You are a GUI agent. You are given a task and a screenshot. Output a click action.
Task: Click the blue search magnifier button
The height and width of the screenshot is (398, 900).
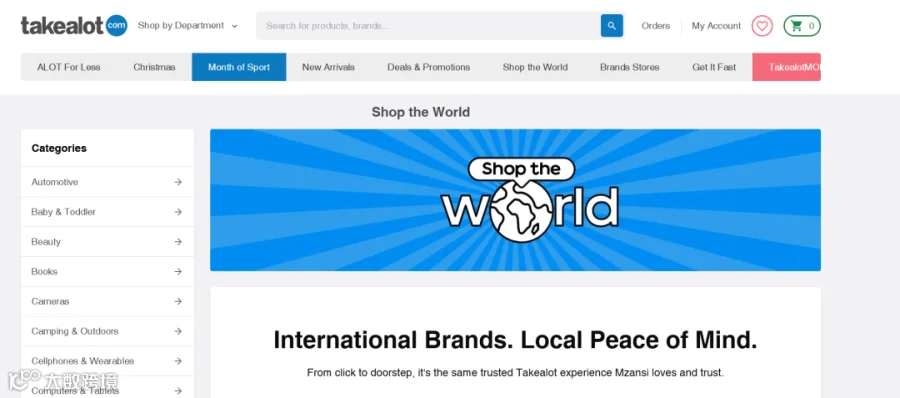612,26
